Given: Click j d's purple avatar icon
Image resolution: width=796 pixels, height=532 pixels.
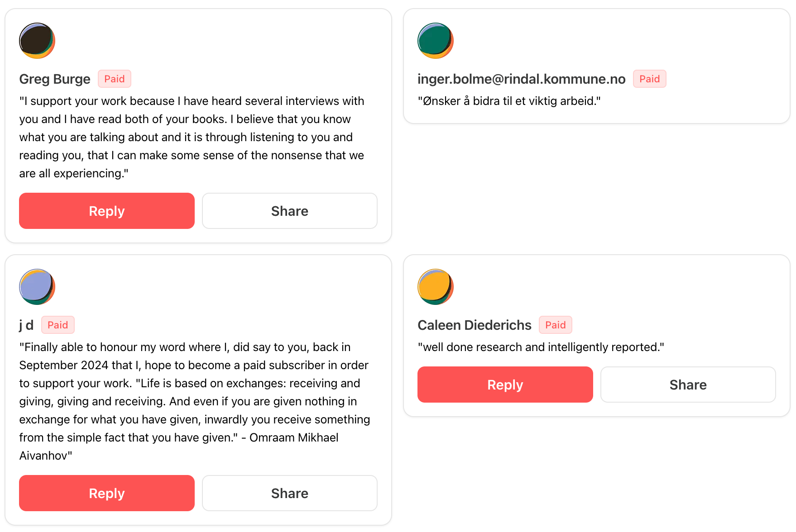Looking at the screenshot, I should pyautogui.click(x=37, y=287).
